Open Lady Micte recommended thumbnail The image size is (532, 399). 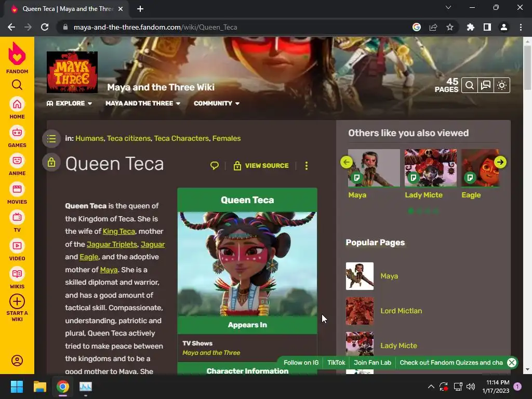(430, 168)
